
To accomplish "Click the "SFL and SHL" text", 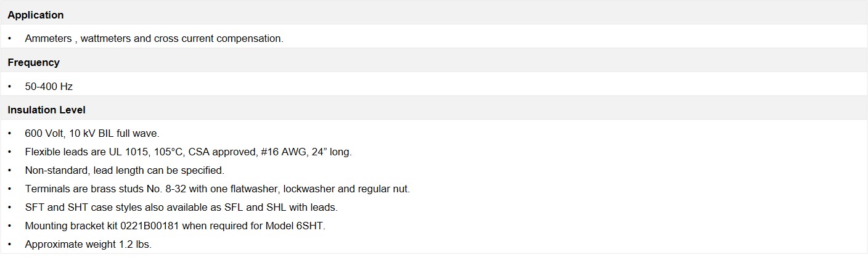I will [x=272, y=207].
